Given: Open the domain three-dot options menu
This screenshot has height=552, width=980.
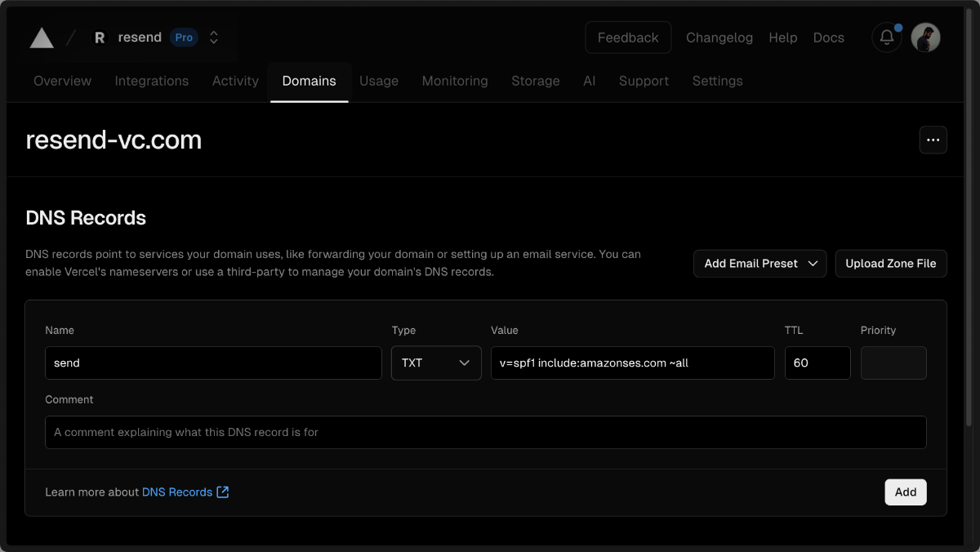Looking at the screenshot, I should 933,140.
